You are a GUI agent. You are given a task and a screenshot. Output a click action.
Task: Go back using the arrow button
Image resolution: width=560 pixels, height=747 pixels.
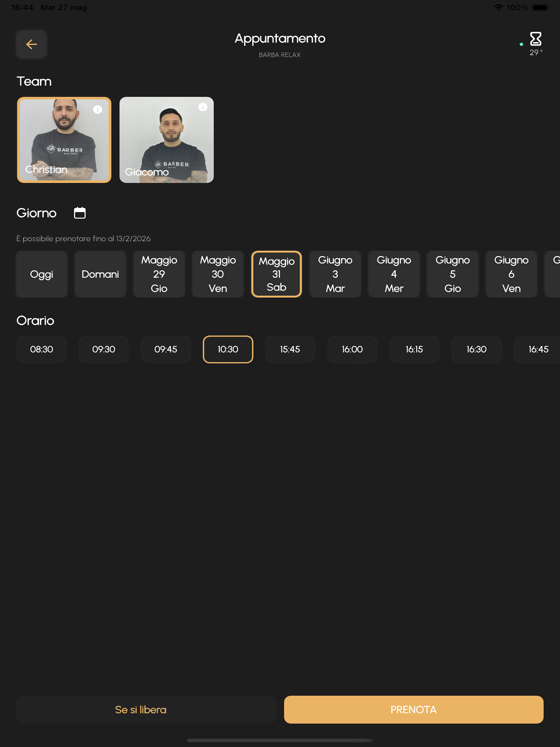31,44
